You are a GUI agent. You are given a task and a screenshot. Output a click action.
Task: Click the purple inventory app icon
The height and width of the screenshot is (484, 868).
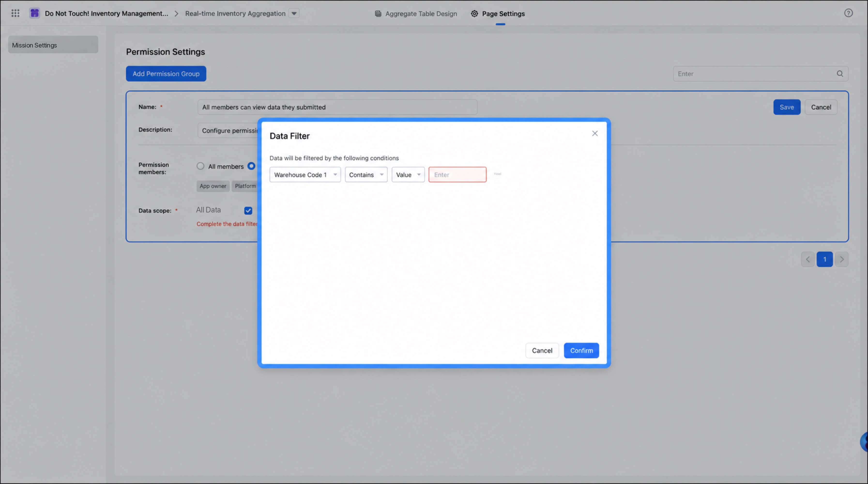point(34,13)
